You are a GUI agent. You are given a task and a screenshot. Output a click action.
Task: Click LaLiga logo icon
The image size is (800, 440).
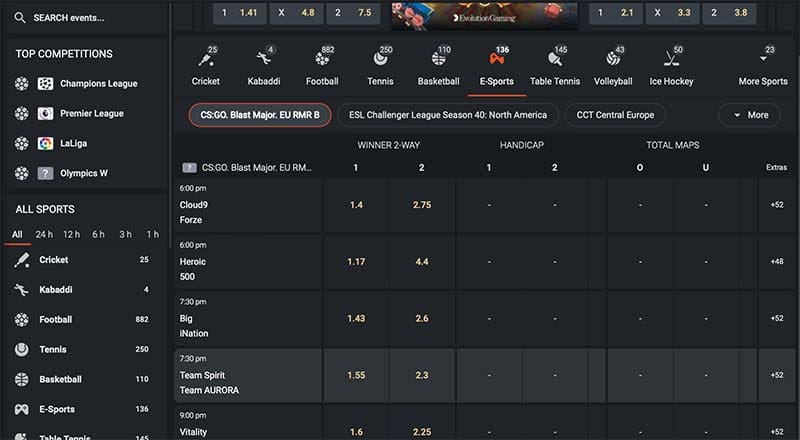(x=45, y=143)
